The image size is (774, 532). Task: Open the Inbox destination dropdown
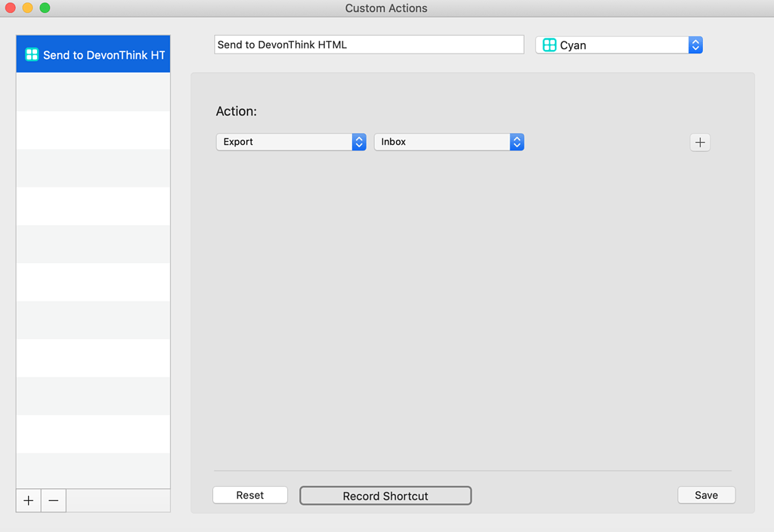[x=446, y=142]
